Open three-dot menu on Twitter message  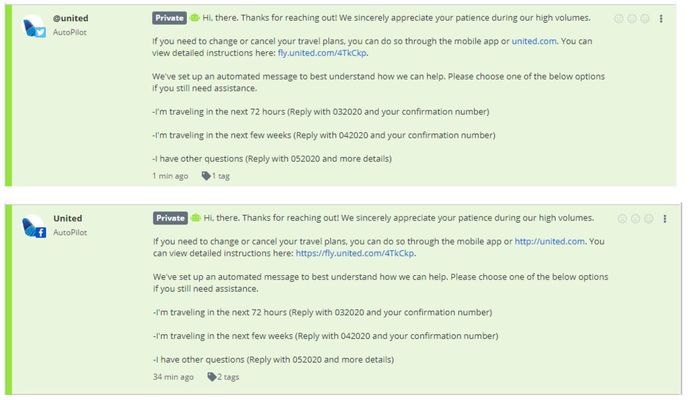pos(661,18)
